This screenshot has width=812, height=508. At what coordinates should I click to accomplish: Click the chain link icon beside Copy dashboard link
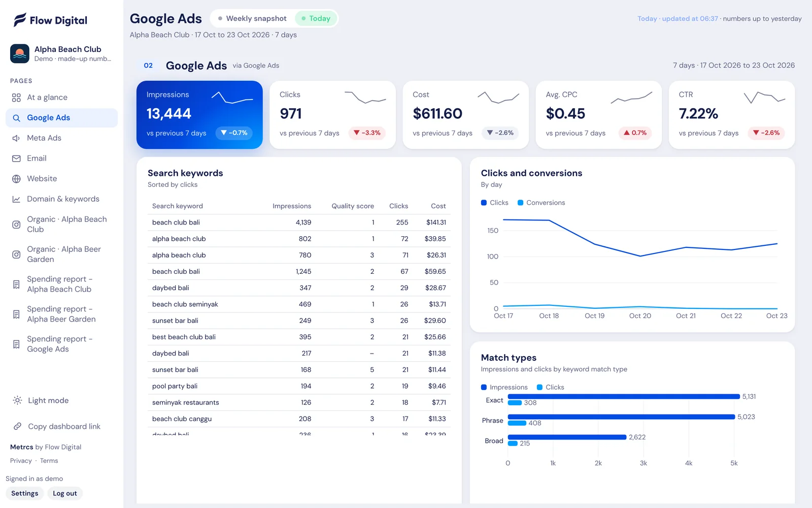tap(17, 426)
